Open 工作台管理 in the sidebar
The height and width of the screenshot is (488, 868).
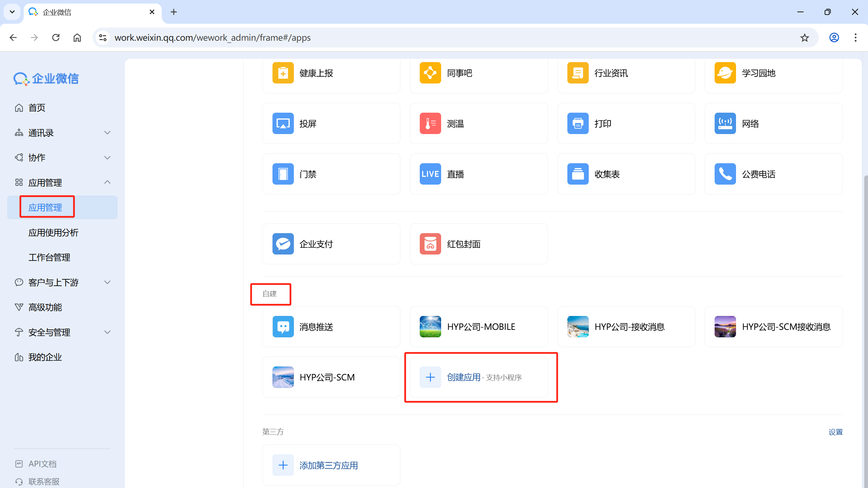point(49,257)
